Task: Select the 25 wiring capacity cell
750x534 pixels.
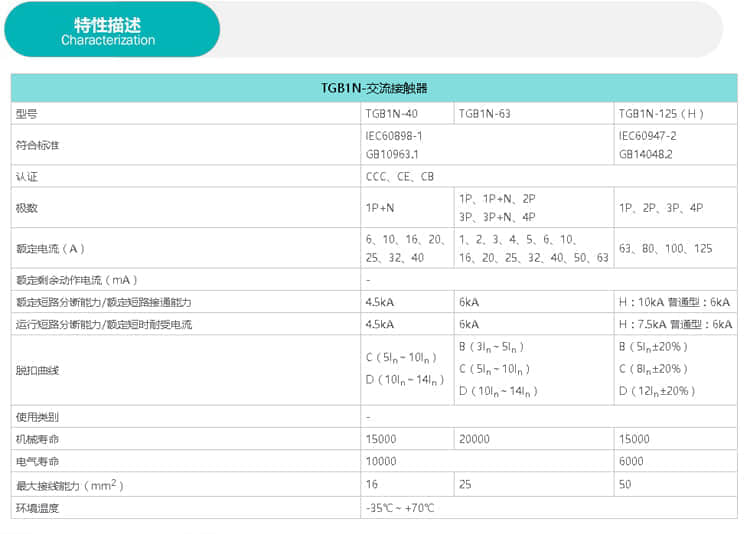Action: pyautogui.click(x=465, y=484)
